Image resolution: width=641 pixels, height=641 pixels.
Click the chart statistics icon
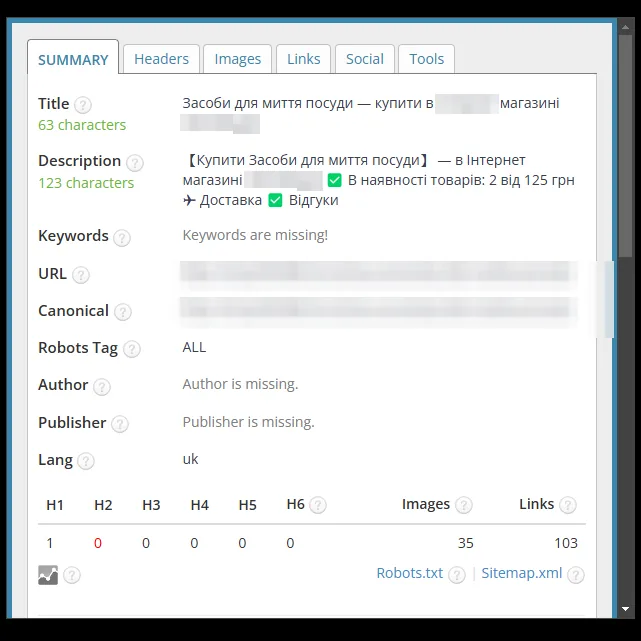click(x=48, y=575)
